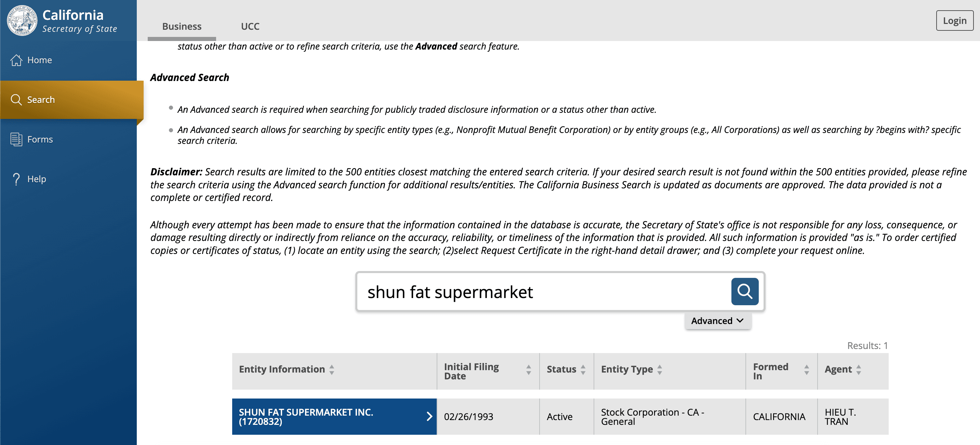Sort by Entity Information arrows

click(x=332, y=369)
